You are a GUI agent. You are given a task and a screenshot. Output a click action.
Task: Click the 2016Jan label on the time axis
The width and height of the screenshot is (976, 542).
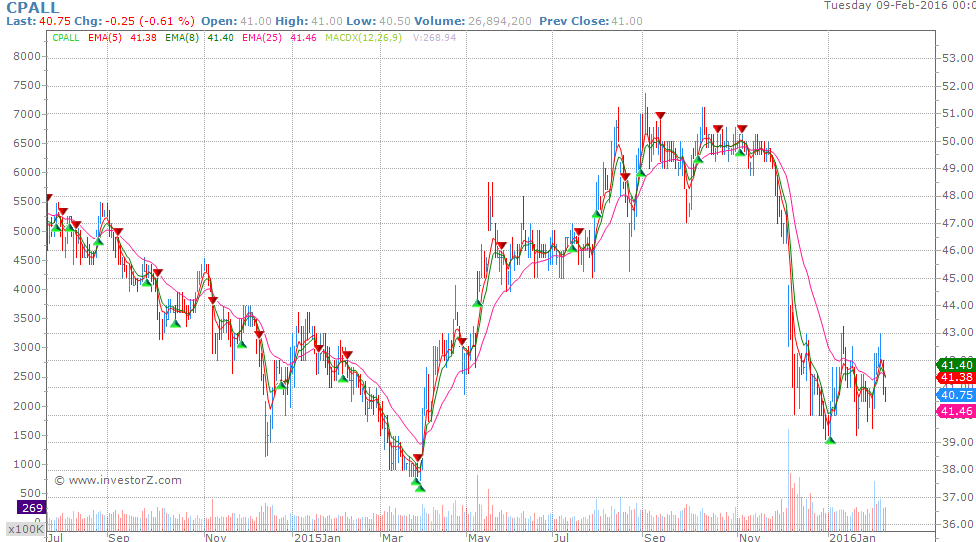tap(852, 537)
